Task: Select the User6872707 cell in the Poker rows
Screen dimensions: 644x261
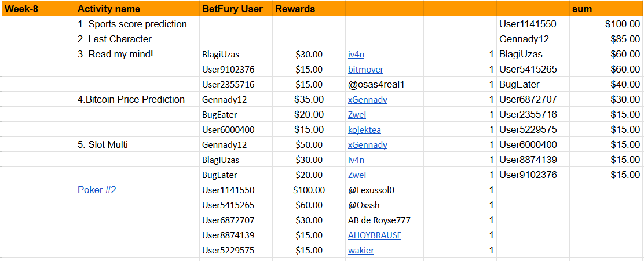Action: tap(236, 220)
